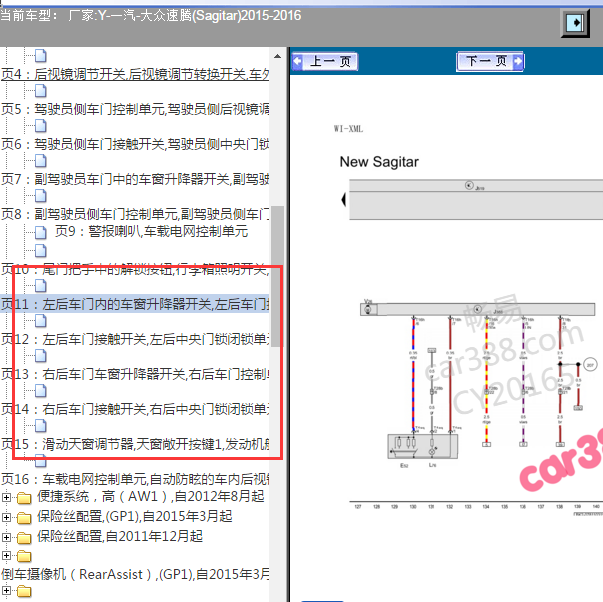This screenshot has width=603, height=602.
Task: Click the circled 207 node in diagram
Action: (590, 364)
